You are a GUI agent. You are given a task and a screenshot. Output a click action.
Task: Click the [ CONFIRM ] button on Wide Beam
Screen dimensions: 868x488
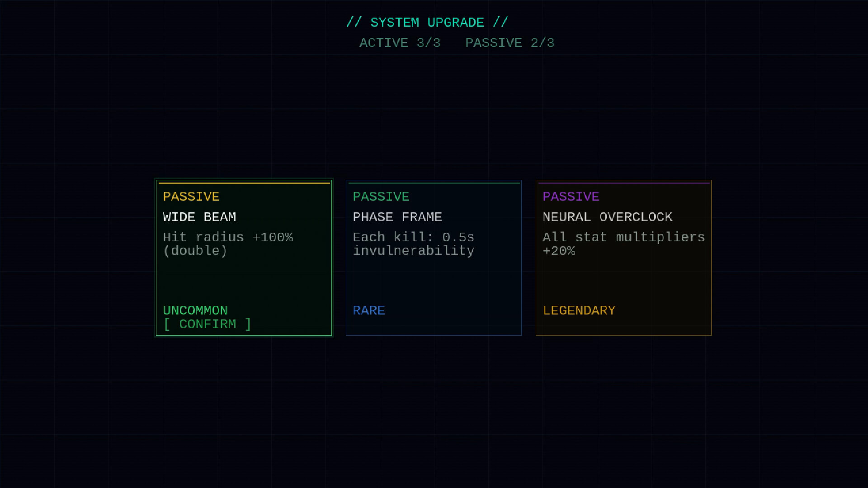207,324
